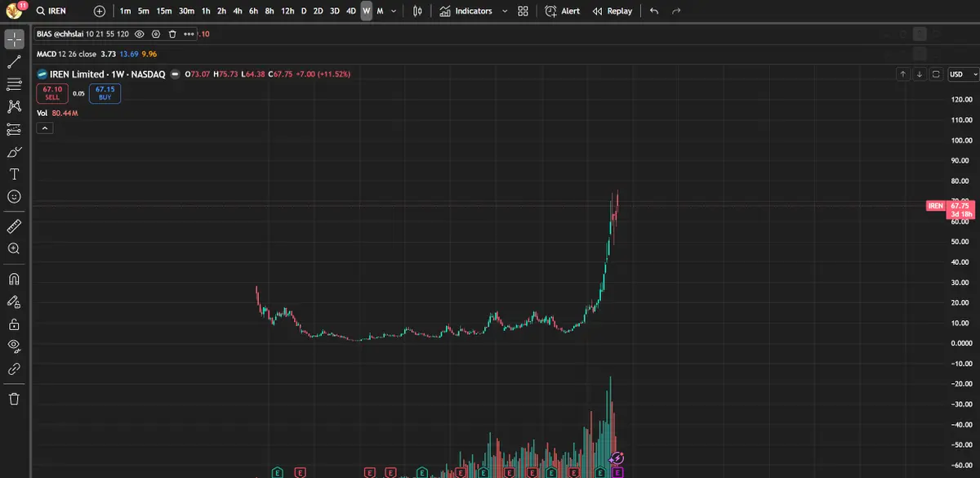Screen dimensions: 980x478
Task: Select the trend line drawing tool
Action: (14, 62)
